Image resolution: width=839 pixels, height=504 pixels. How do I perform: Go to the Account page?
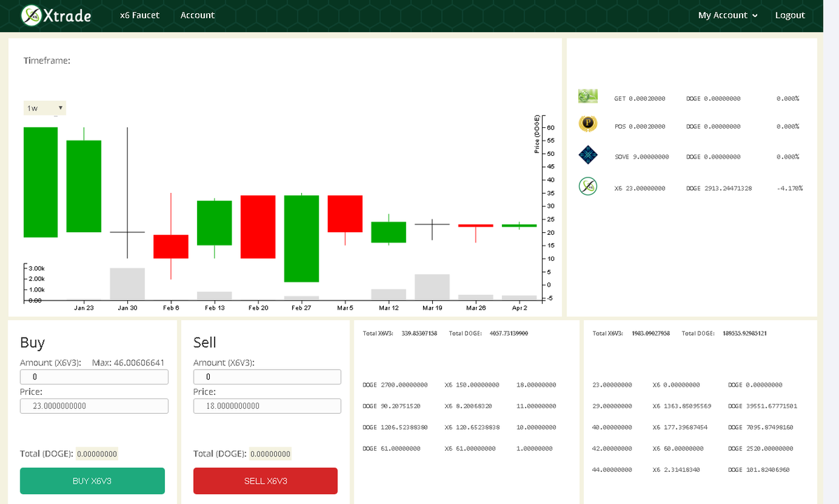(197, 15)
